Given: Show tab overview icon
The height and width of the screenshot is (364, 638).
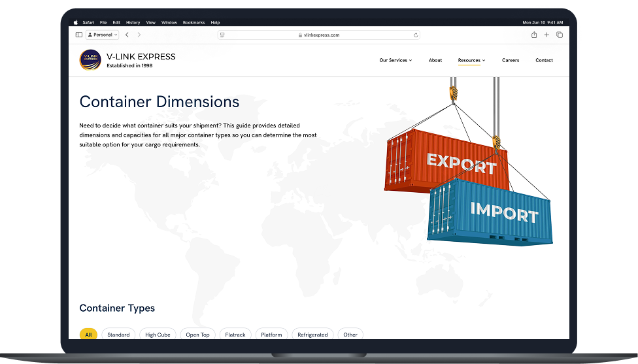Looking at the screenshot, I should click(x=560, y=35).
